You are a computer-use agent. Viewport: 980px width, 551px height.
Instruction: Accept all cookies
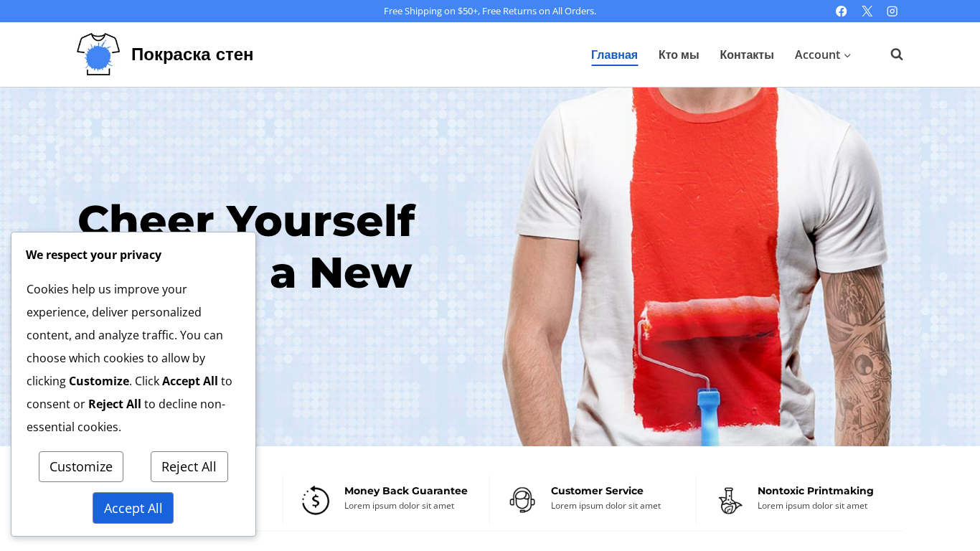133,508
